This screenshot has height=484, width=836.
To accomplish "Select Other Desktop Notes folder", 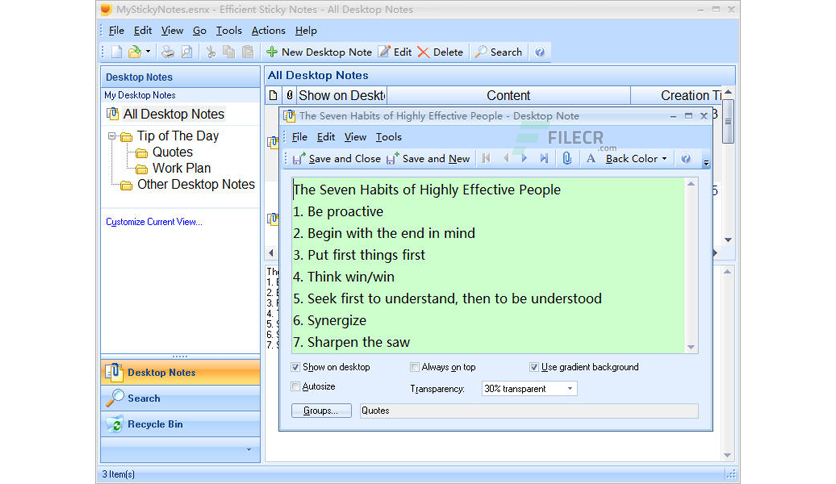I will coord(195,184).
